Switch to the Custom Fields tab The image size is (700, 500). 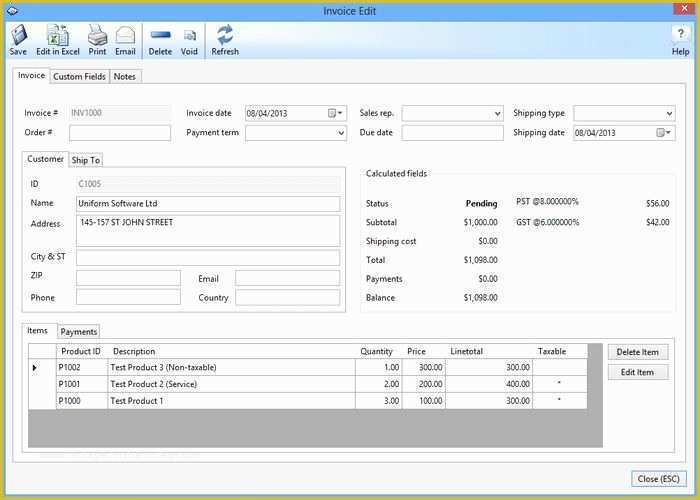click(x=79, y=76)
